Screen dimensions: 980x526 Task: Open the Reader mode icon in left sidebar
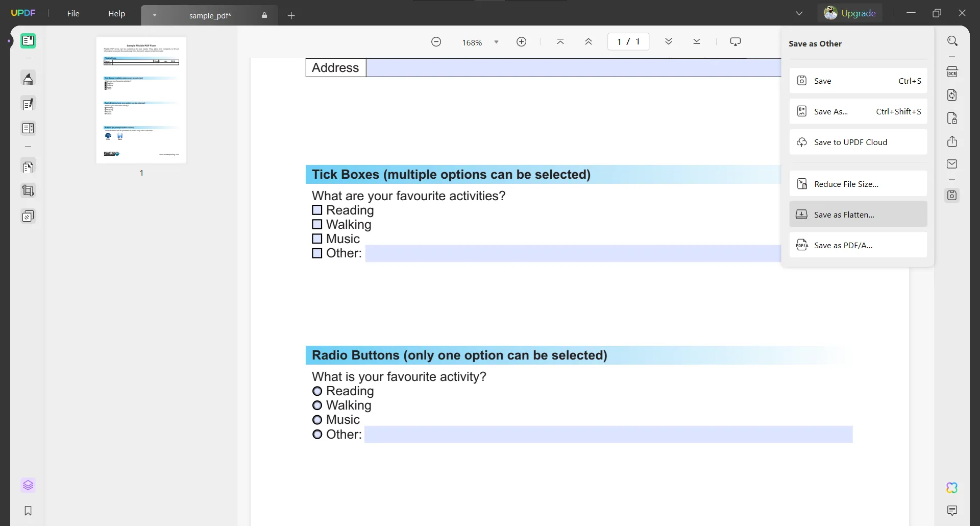[28, 41]
